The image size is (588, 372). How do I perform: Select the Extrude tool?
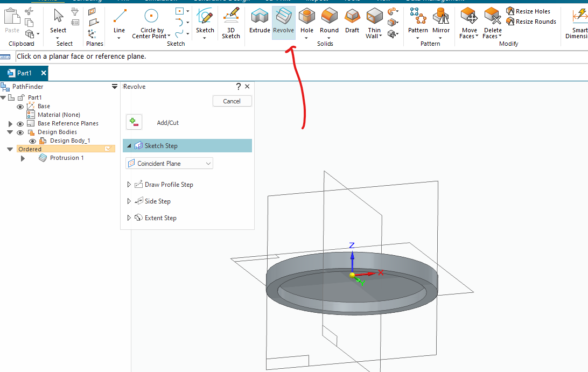(260, 20)
